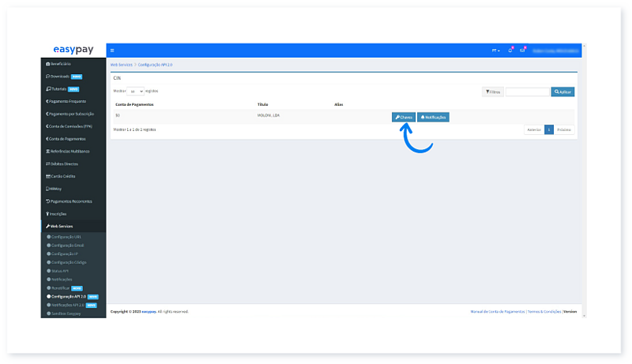Click the easypay logo

tap(73, 50)
